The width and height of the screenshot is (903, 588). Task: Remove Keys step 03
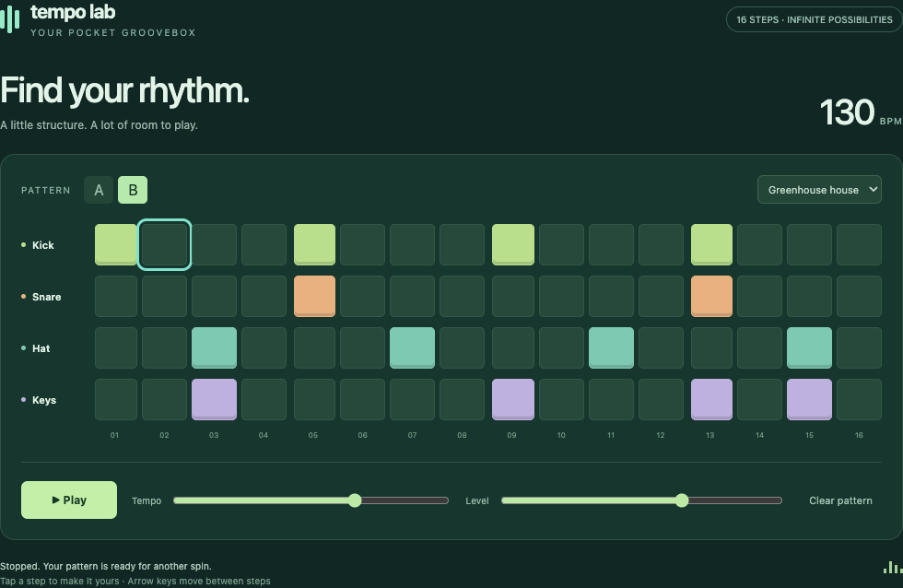pos(214,400)
